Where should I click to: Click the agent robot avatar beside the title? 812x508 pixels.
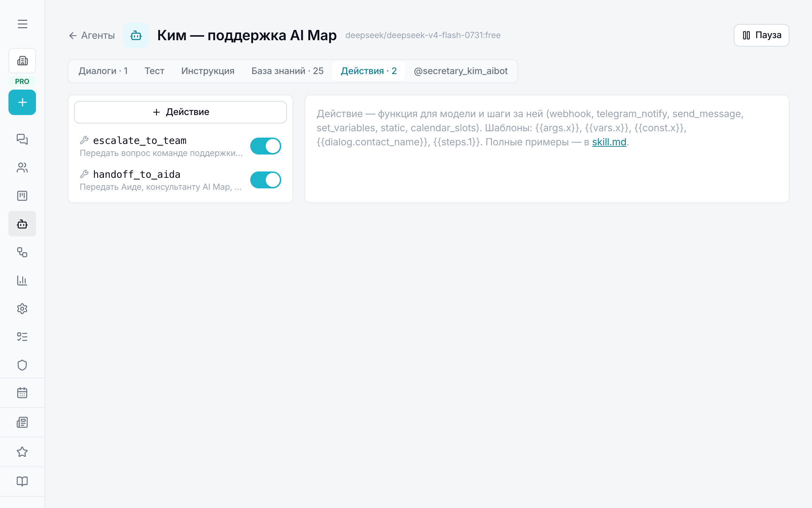pyautogui.click(x=136, y=35)
